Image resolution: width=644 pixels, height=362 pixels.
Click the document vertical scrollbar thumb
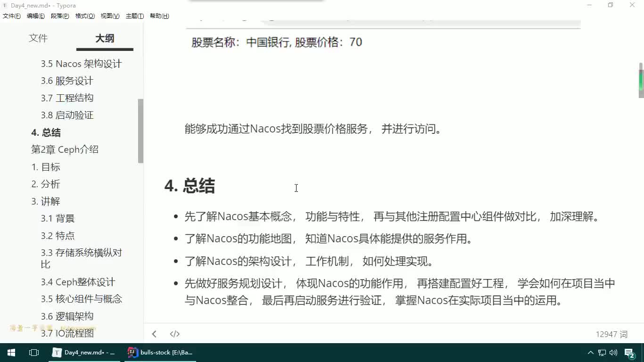641,81
